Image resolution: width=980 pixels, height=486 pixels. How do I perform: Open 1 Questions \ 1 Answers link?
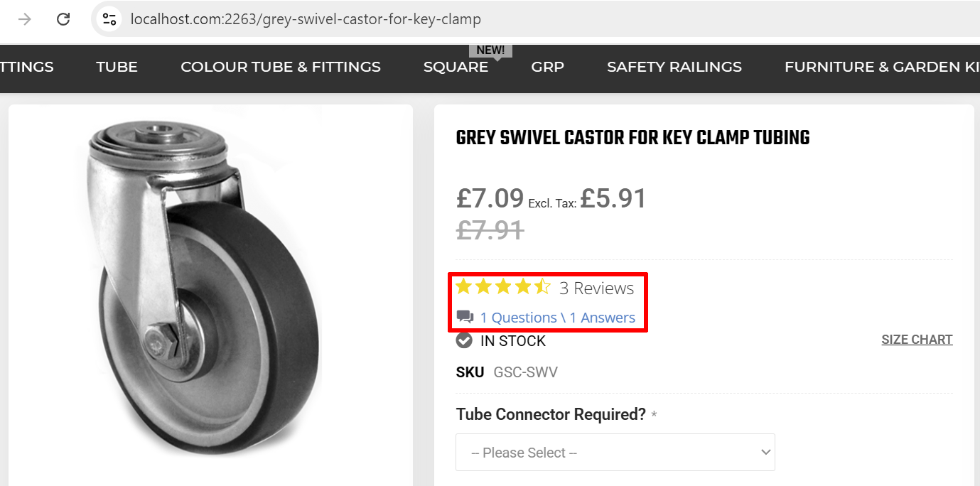(557, 318)
